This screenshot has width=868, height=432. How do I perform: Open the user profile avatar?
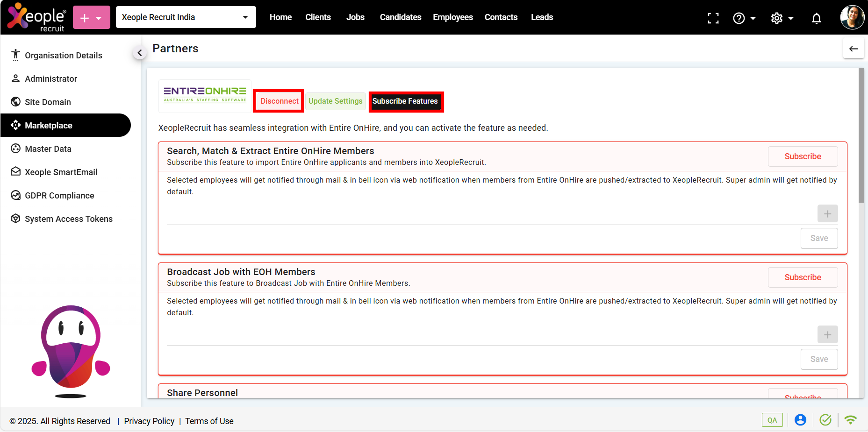(x=852, y=17)
